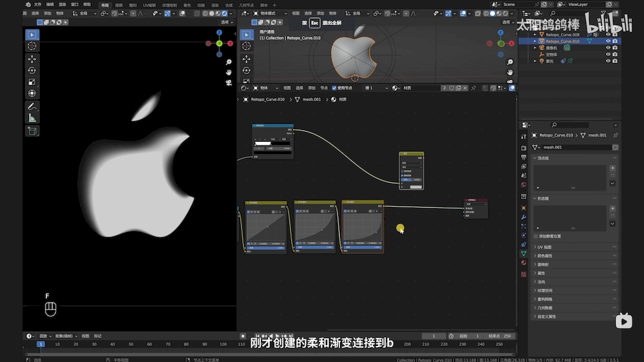The width and height of the screenshot is (644, 362).
Task: Open the 编辑 menu
Action: (x=50, y=5)
